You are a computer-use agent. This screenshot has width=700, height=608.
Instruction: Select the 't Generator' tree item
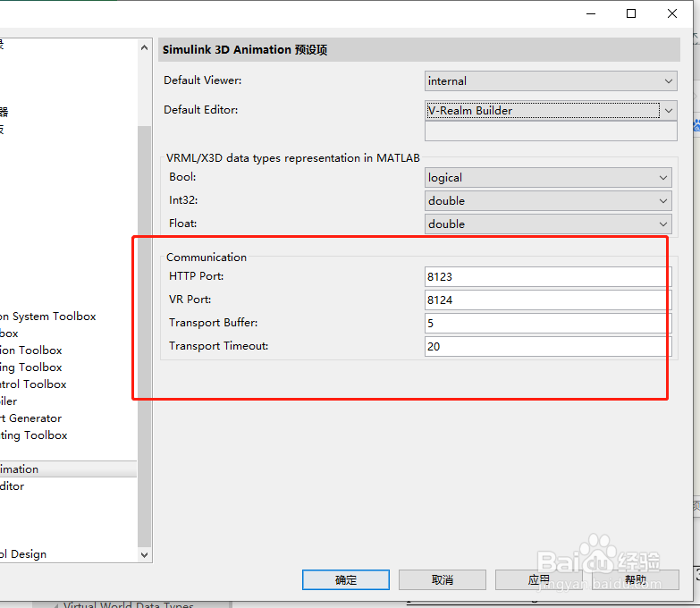coord(31,418)
